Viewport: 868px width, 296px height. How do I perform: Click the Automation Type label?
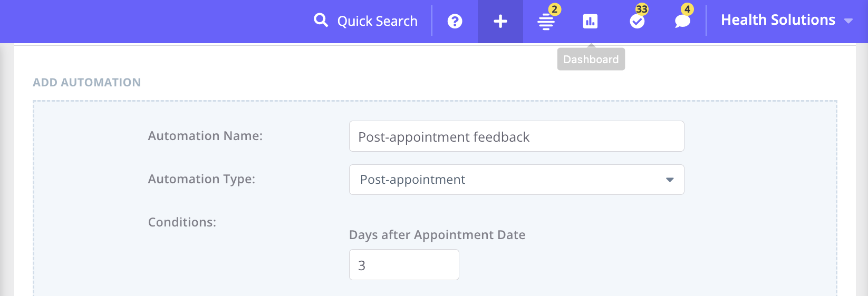click(x=201, y=179)
